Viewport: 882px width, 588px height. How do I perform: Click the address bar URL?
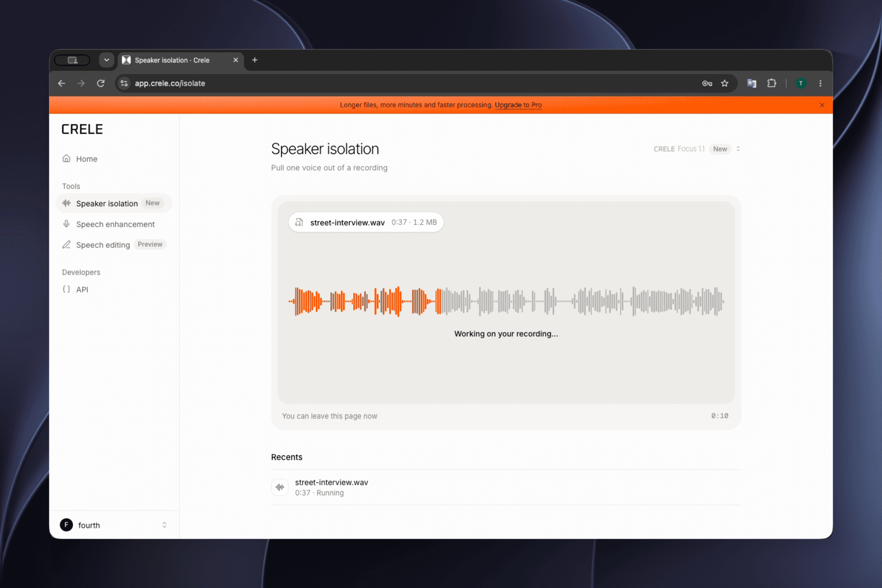click(x=170, y=83)
